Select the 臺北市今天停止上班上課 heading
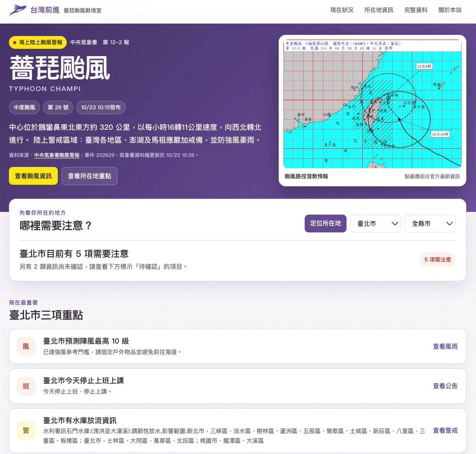 coord(83,380)
